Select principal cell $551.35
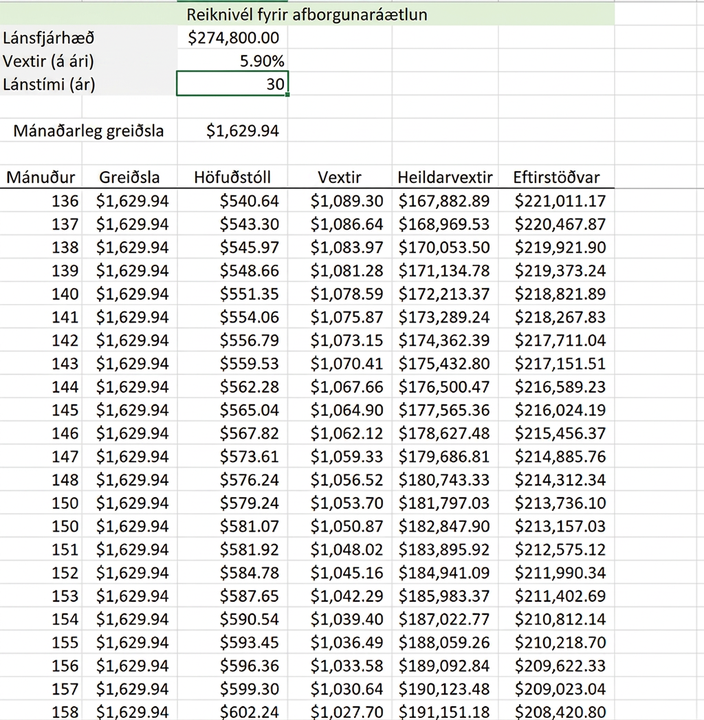 point(233,294)
